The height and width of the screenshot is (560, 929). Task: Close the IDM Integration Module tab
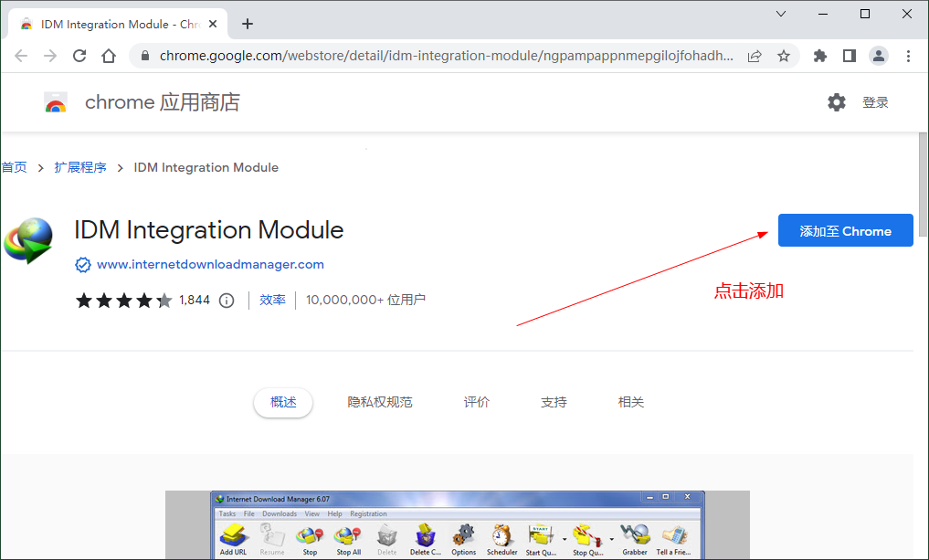click(213, 24)
